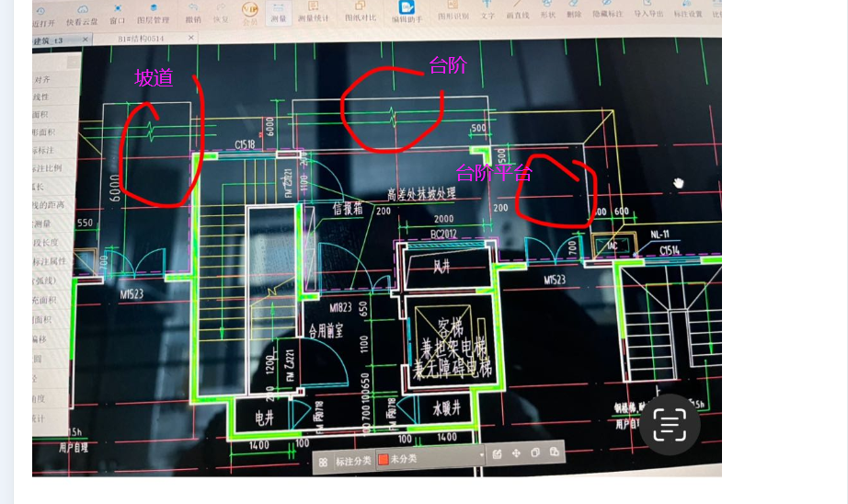
Task: Switch to the 建筑_t3 drawing tab
Action: coord(48,41)
